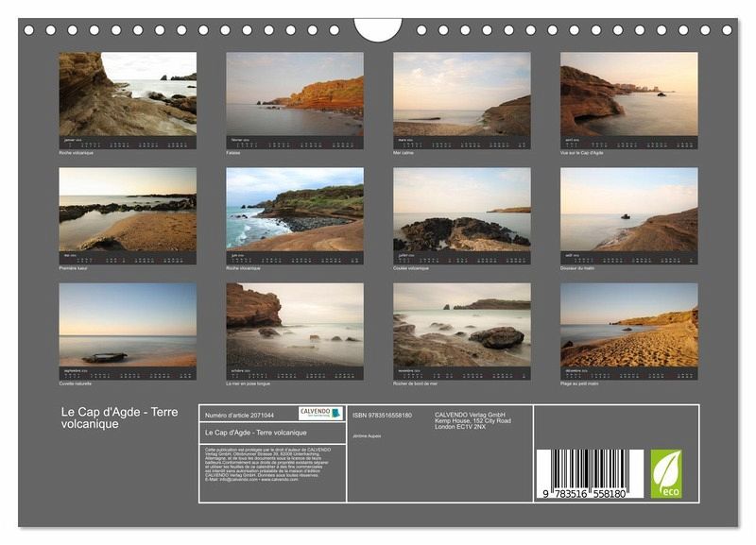Open 'La mer en pose longue' photo
Image resolution: width=756 pixels, height=545 pixels.
tap(295, 324)
